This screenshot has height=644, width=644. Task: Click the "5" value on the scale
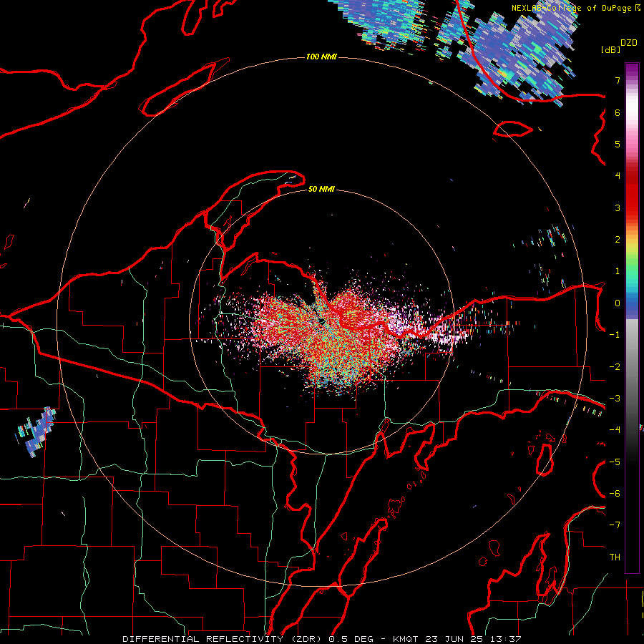[618, 144]
